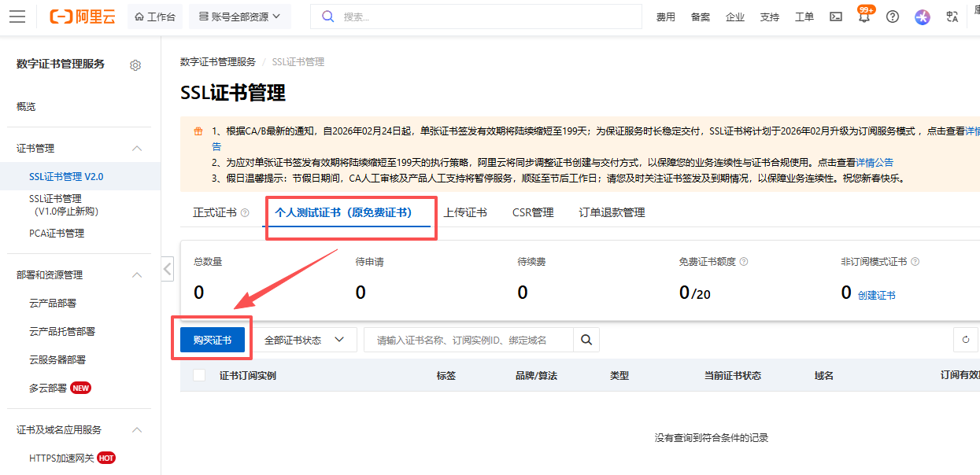Open the 全部证书状态 dropdown
The image size is (980, 475).
(x=305, y=340)
